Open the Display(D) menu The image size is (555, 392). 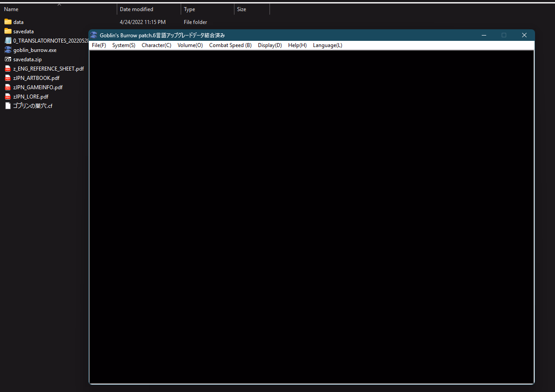(270, 45)
